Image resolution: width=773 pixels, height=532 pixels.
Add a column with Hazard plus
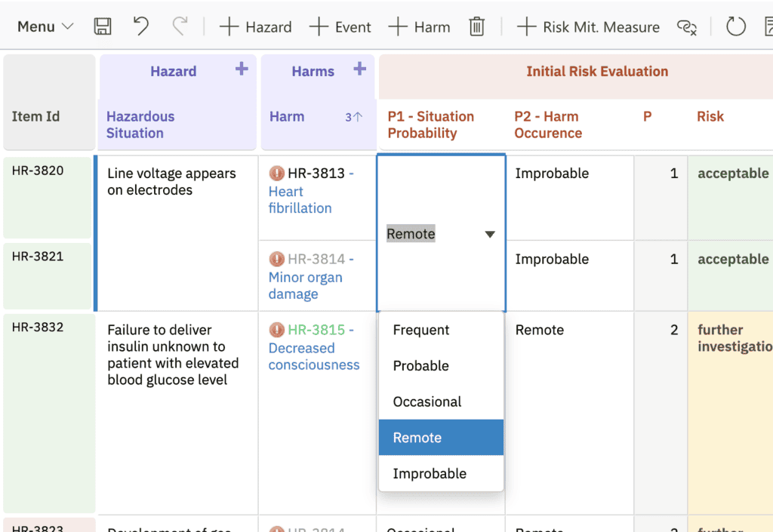(x=242, y=69)
